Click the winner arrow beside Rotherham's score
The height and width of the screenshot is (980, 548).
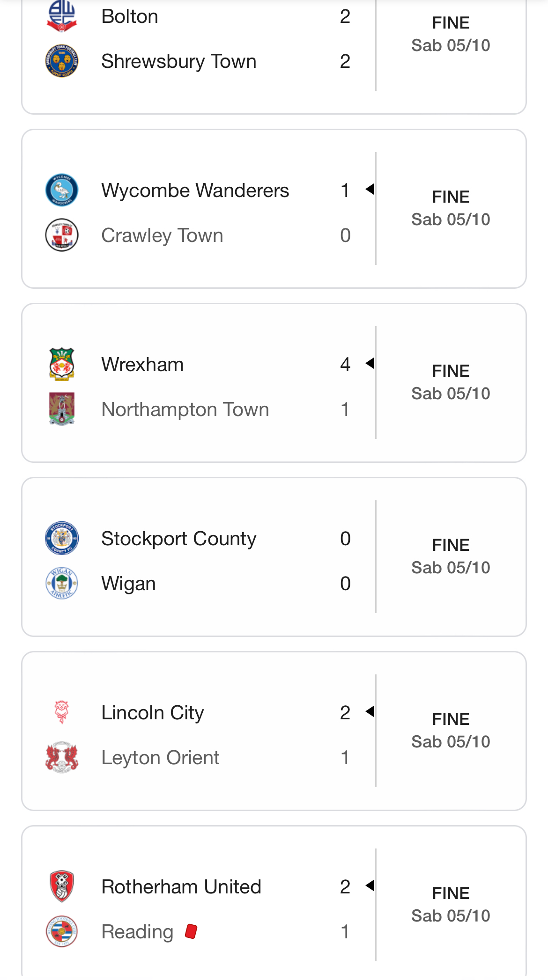tap(370, 885)
